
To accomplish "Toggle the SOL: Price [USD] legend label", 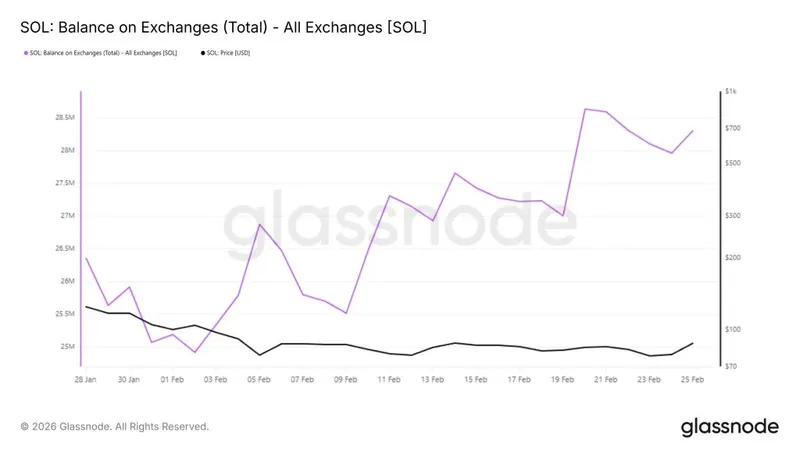I will (230, 53).
